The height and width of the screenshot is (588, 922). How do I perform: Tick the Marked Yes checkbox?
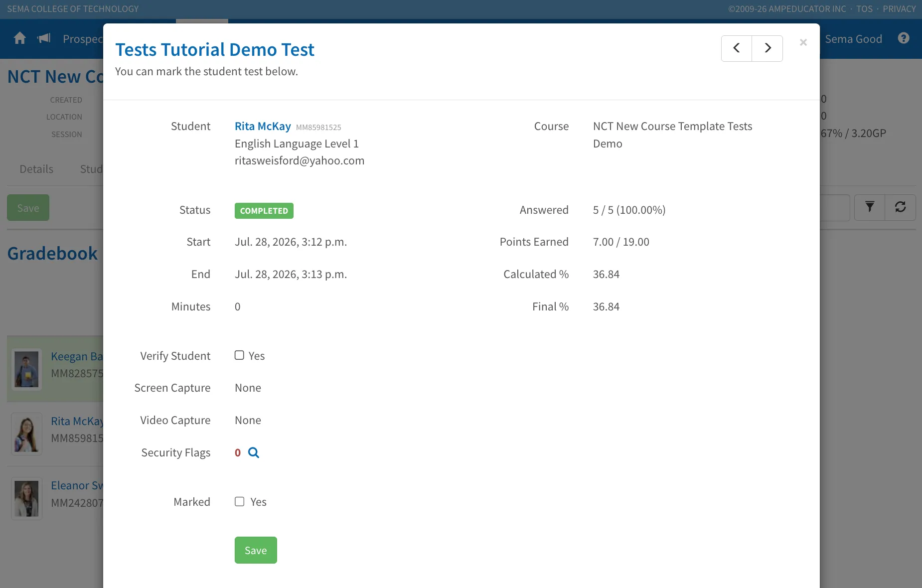point(240,501)
